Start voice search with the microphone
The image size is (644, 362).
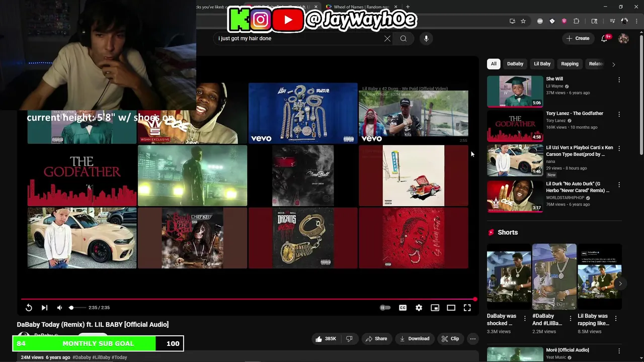click(426, 39)
